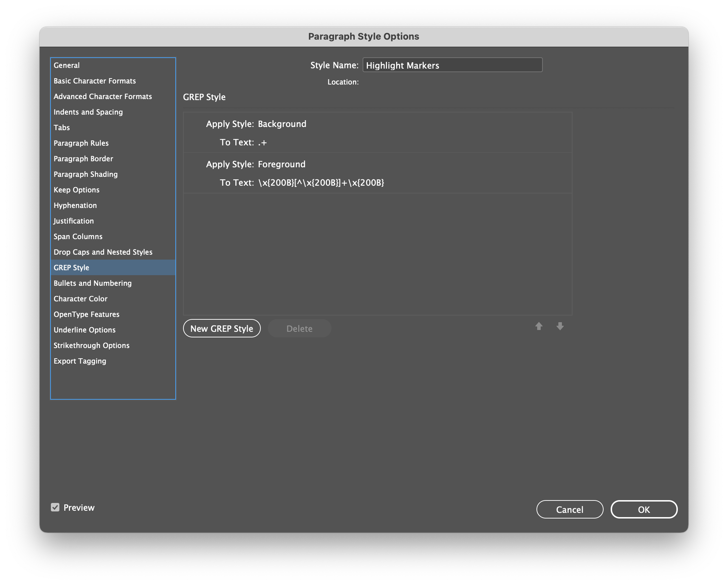Open Bullets and Numbering options
The width and height of the screenshot is (728, 585).
point(93,283)
